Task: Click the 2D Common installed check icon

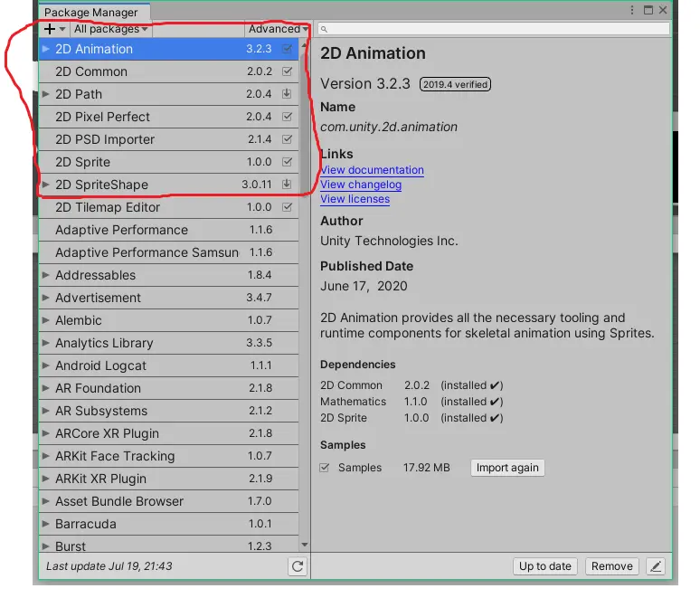Action: 287,71
